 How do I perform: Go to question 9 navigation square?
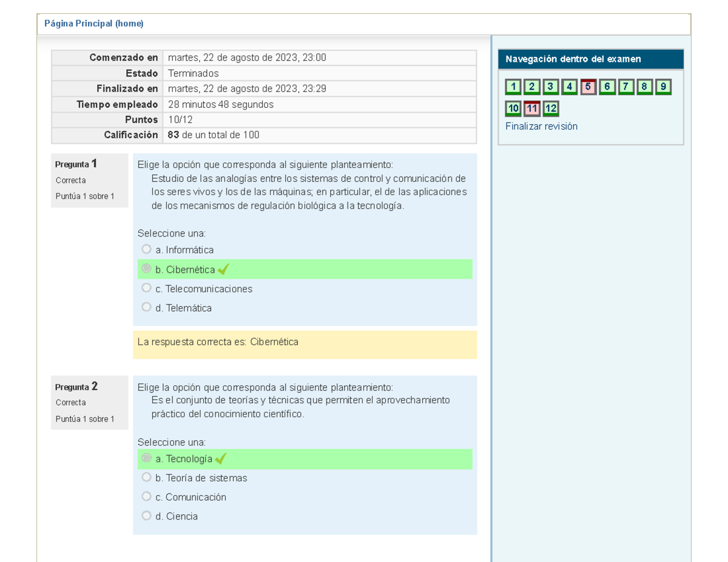pos(663,87)
